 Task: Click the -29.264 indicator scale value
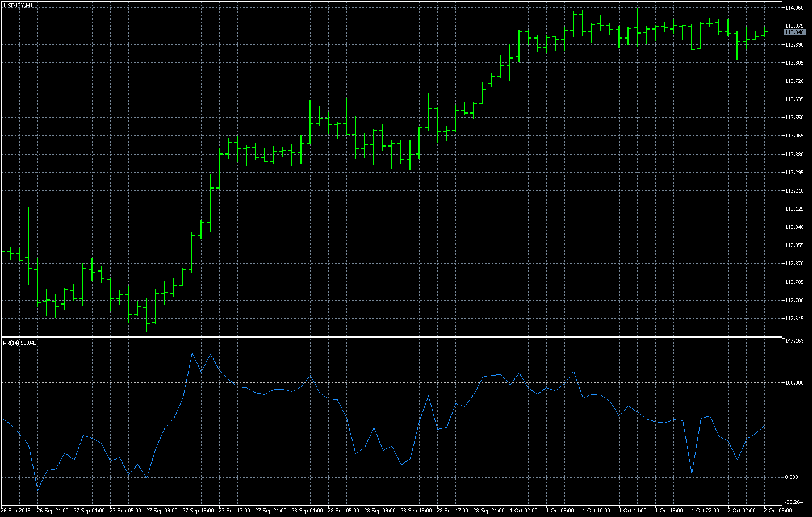tap(794, 502)
